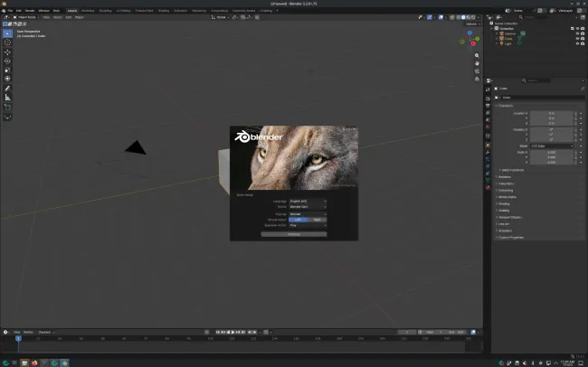Open the Material properties tab icon
This screenshot has height=367, width=588.
(x=488, y=187)
